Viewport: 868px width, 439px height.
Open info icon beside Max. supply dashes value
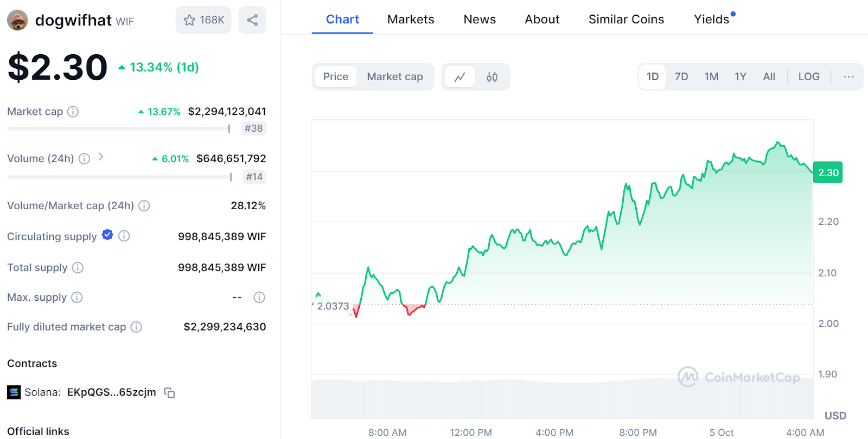(259, 298)
